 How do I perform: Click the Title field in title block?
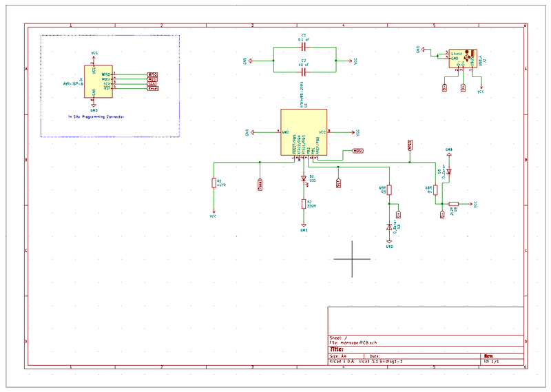(337, 349)
